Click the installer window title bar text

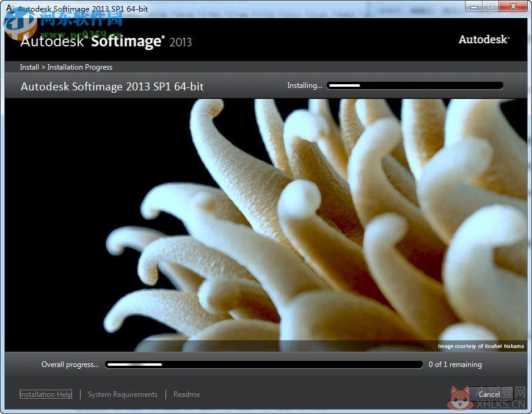click(83, 9)
